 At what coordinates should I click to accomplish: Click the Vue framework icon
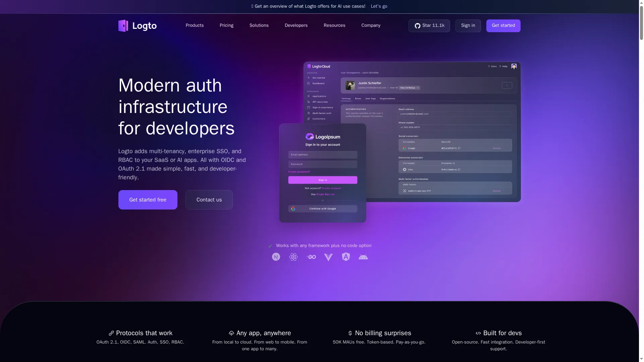coord(328,257)
